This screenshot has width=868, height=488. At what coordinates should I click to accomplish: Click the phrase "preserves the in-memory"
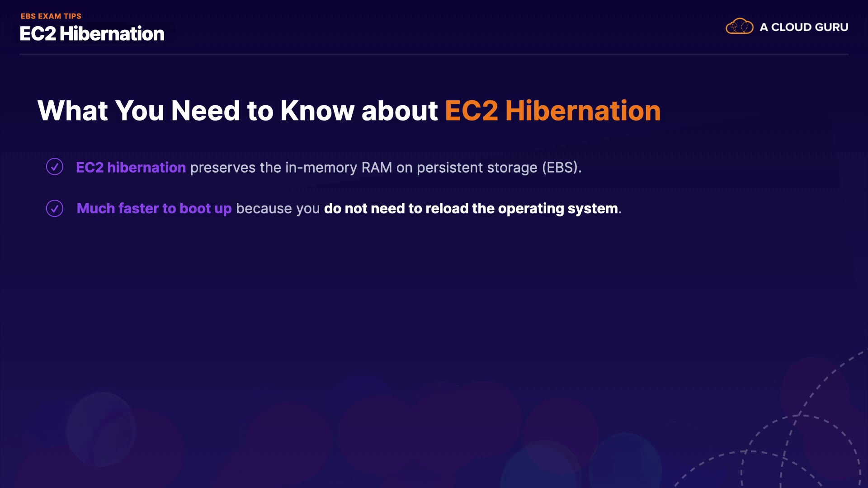coord(274,168)
